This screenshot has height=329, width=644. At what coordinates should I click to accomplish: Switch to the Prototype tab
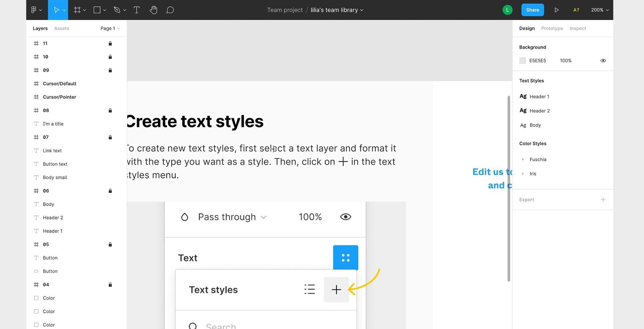point(552,28)
